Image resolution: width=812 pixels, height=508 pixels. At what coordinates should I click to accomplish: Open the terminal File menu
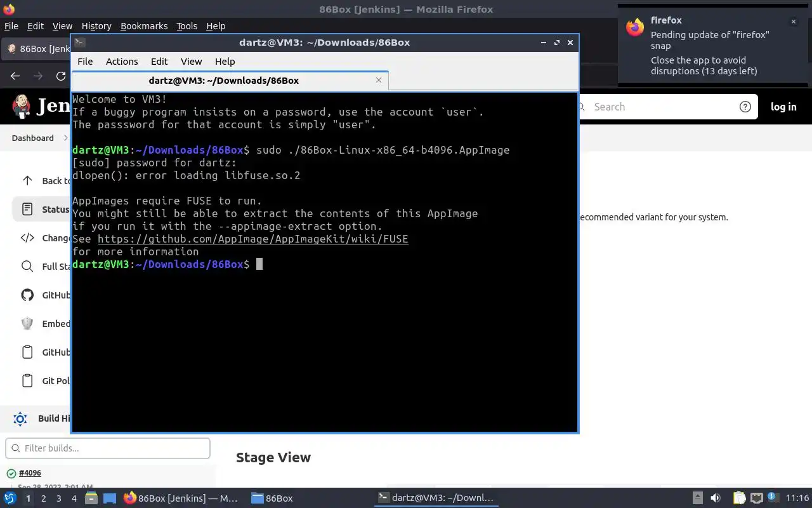coord(85,62)
